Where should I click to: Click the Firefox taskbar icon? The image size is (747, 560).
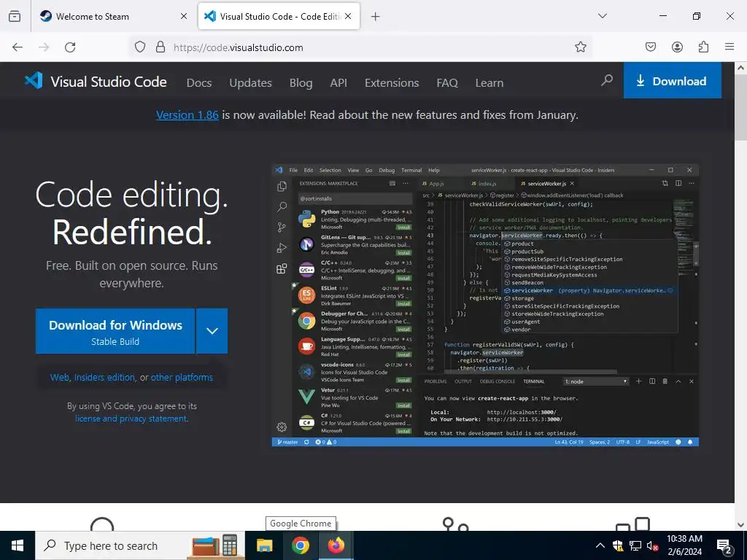tap(336, 545)
